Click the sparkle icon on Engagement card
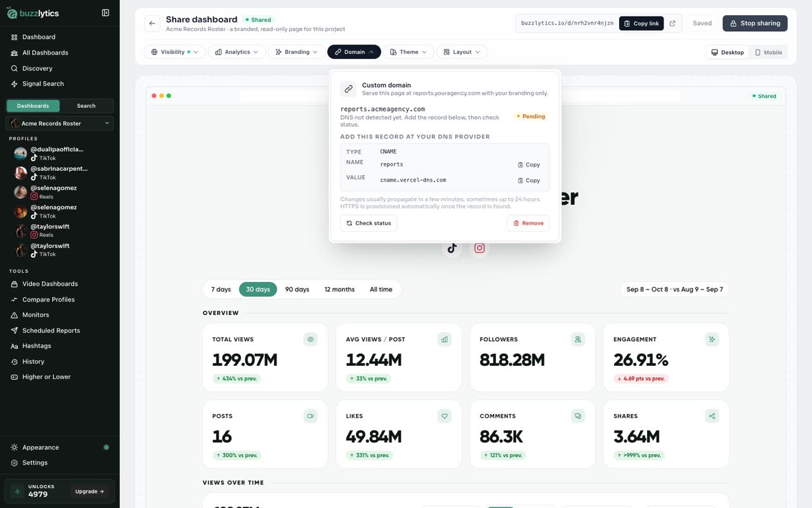This screenshot has height=508, width=812. (712, 340)
